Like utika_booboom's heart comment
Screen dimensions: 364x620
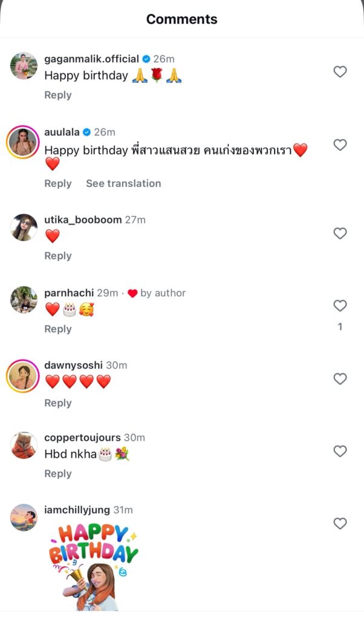click(x=340, y=234)
